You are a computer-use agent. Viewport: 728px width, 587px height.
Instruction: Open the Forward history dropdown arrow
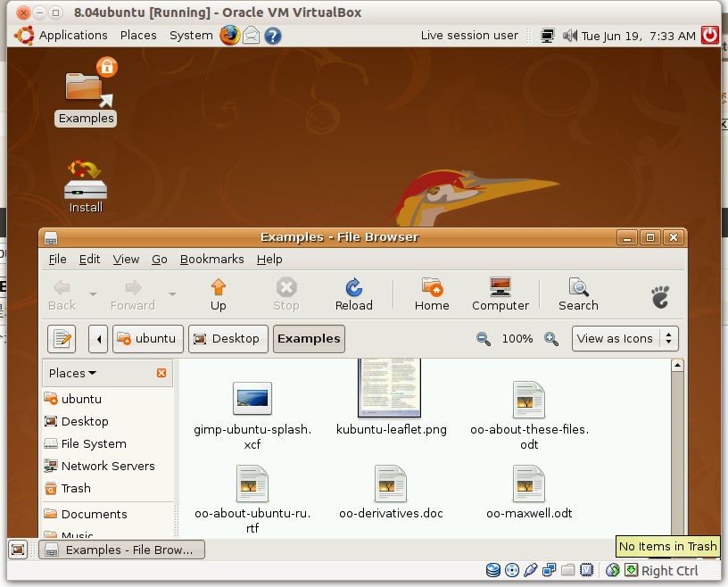tap(172, 294)
